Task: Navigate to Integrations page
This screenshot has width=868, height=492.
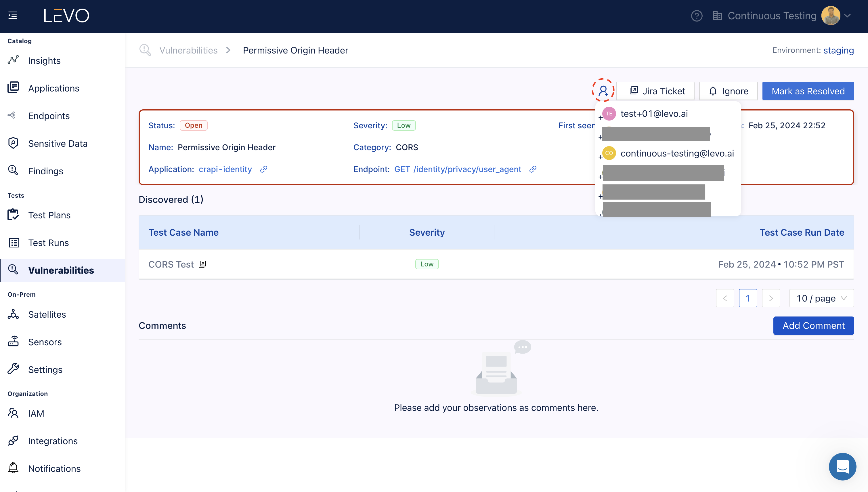Action: click(53, 441)
